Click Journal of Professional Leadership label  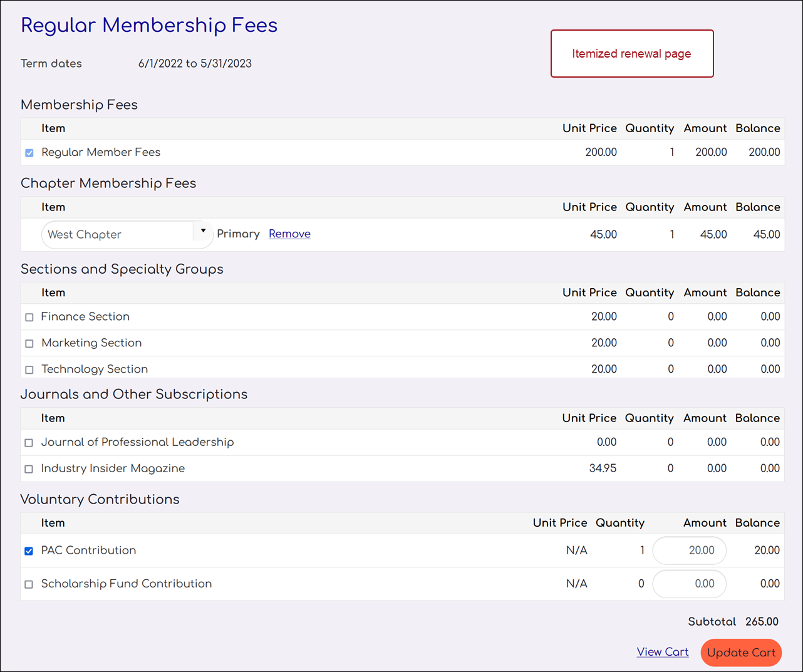click(x=137, y=442)
